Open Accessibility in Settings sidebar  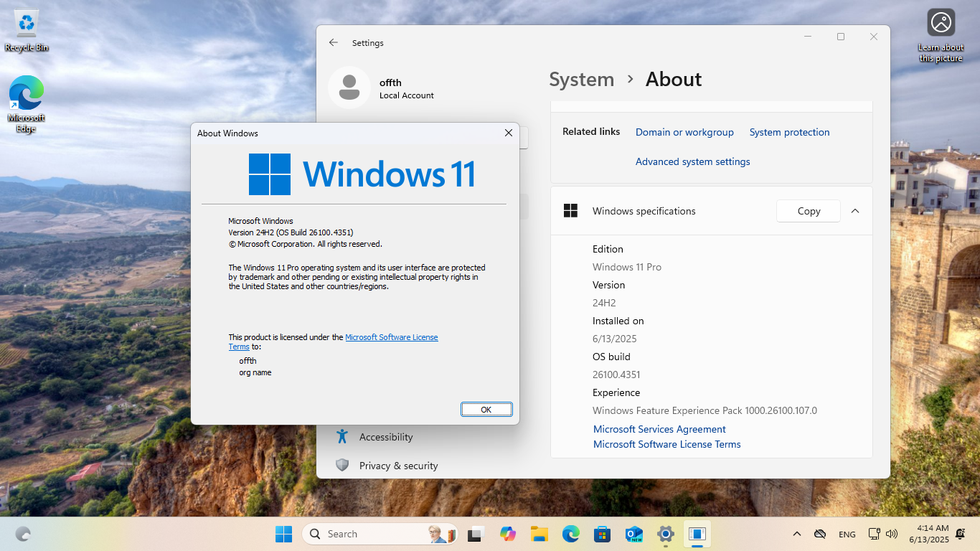(x=386, y=437)
